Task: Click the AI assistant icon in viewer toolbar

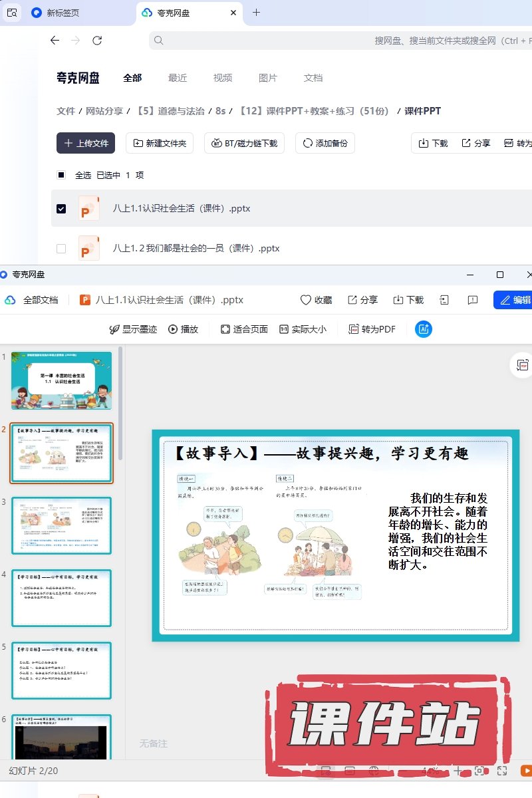Action: (x=424, y=329)
